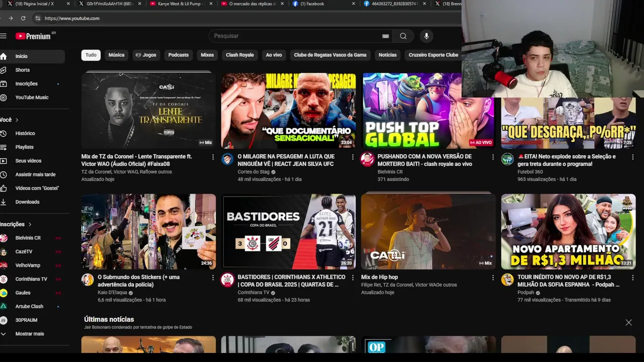Image resolution: width=644 pixels, height=362 pixels.
Task: Open Artube Clash subscription channel
Action: (32, 306)
